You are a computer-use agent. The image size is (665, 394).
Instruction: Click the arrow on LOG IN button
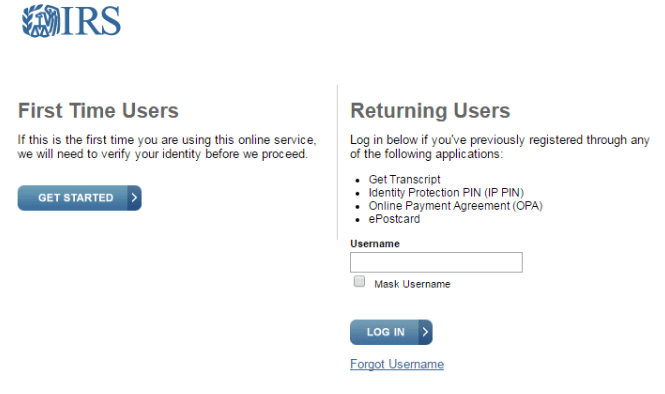[425, 332]
